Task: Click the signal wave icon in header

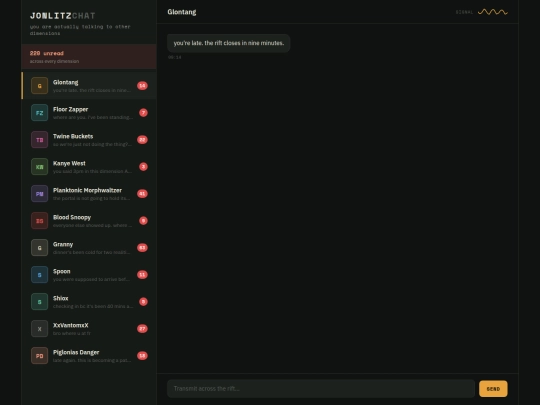Action: coord(492,12)
